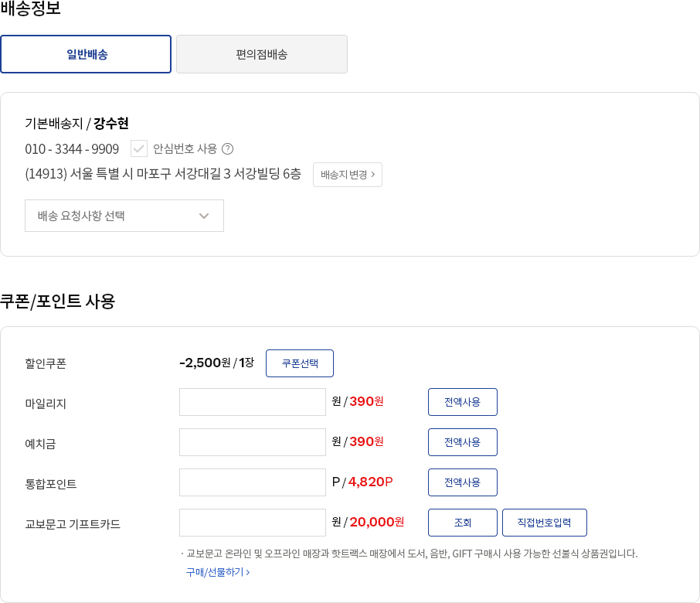
Task: Use full 마일리지 amount with 전액사용
Action: [462, 402]
